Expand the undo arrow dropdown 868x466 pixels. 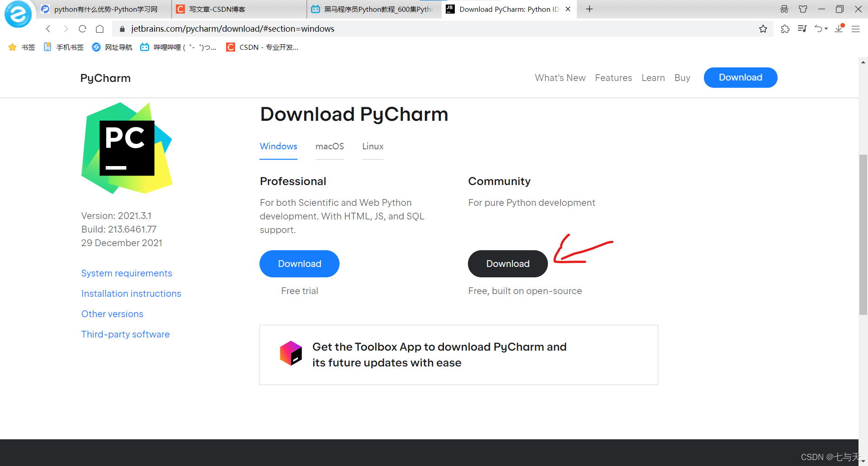click(x=826, y=29)
